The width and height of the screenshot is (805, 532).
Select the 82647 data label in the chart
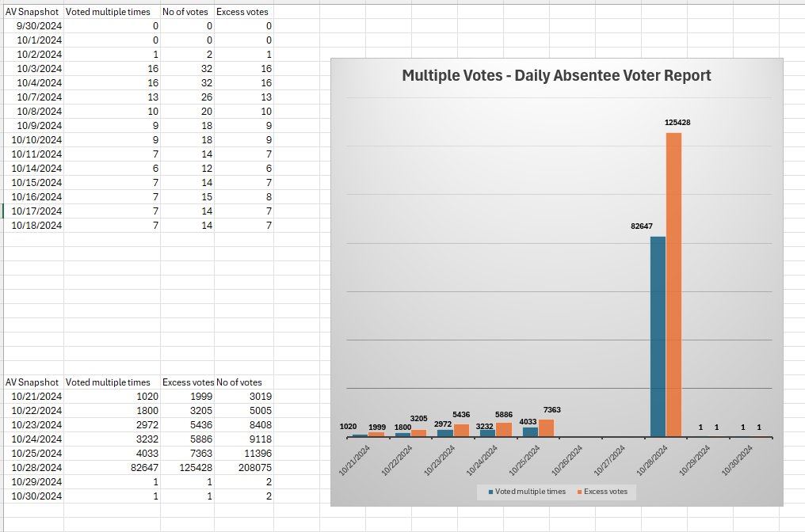pyautogui.click(x=639, y=226)
